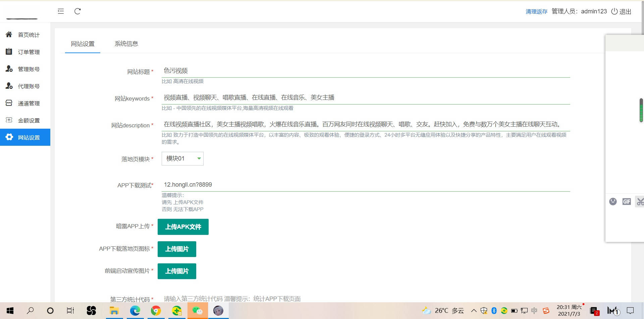Viewport: 644px width, 319px height.
Task: Open the taskbar search magnifier
Action: click(x=30, y=311)
